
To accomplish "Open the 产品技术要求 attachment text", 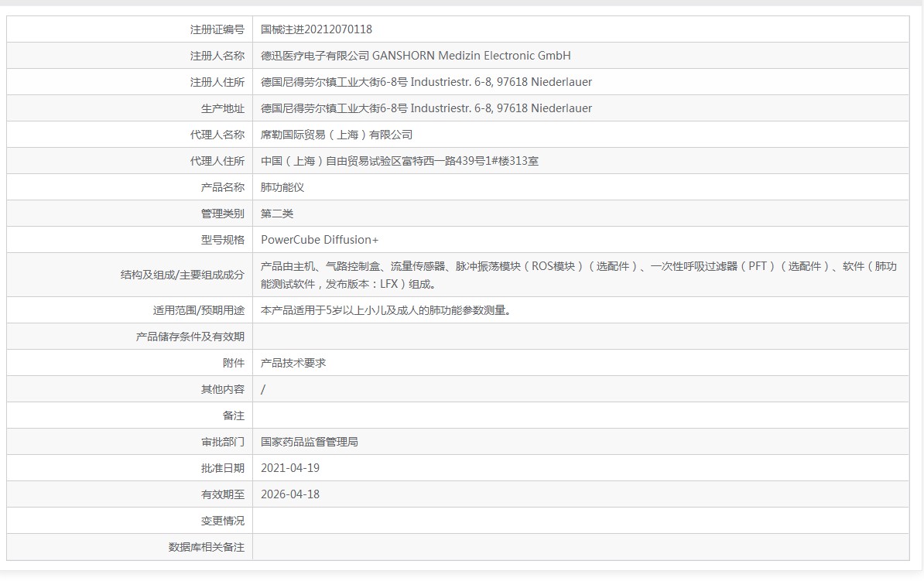I will coord(293,363).
